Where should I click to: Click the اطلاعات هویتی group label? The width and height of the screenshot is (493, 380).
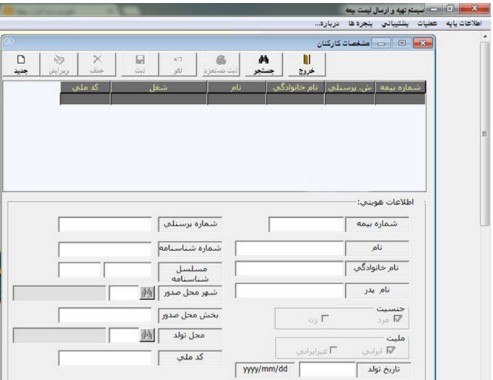coord(386,202)
